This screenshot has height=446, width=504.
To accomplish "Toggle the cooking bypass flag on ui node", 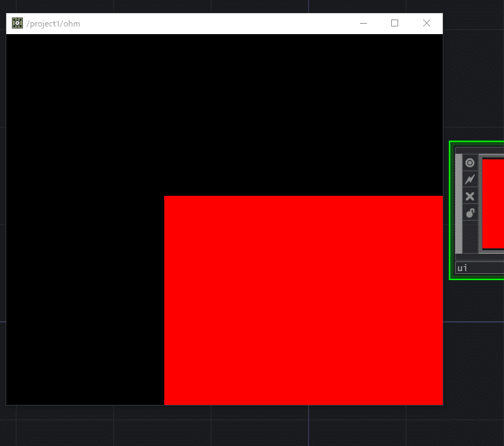I will pos(470,180).
